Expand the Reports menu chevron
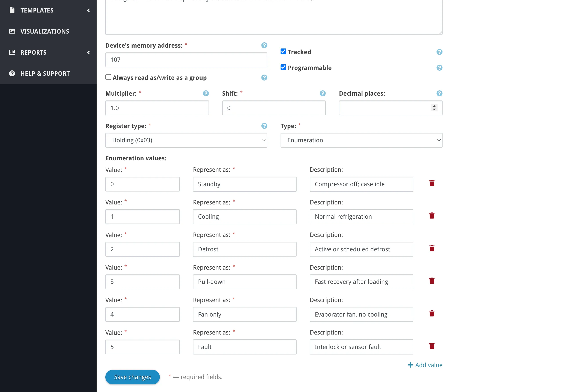The image size is (562, 392). pyautogui.click(x=89, y=52)
